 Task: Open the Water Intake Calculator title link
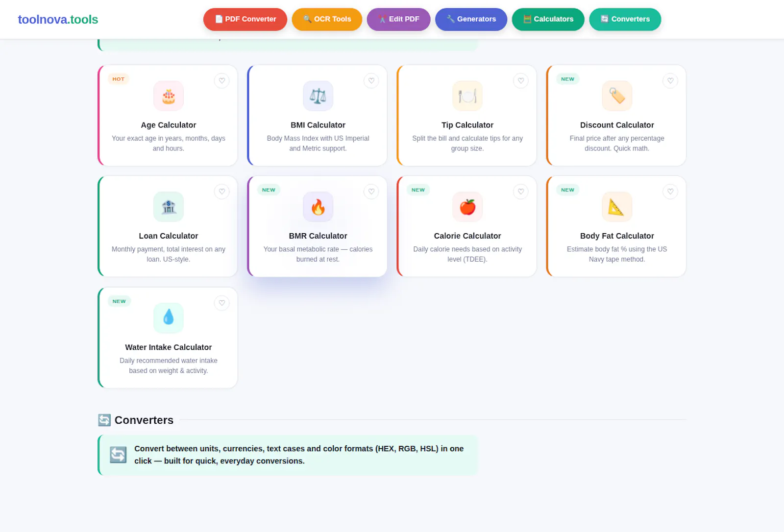pos(169,347)
